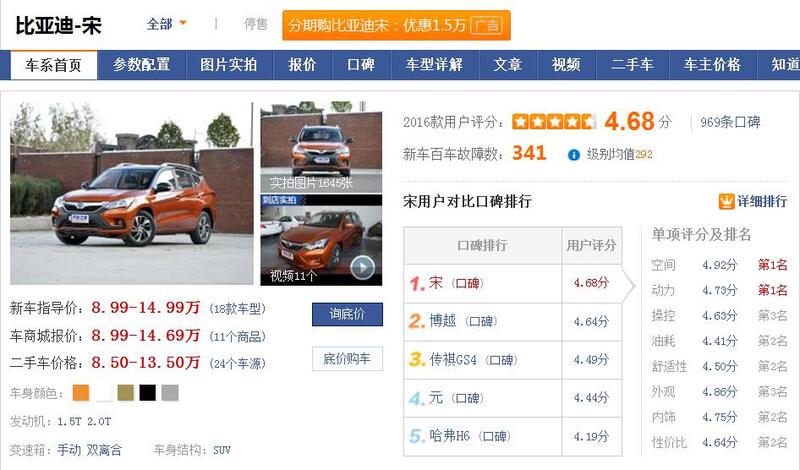Click the SUV body type link
This screenshot has width=800, height=470.
point(222,450)
